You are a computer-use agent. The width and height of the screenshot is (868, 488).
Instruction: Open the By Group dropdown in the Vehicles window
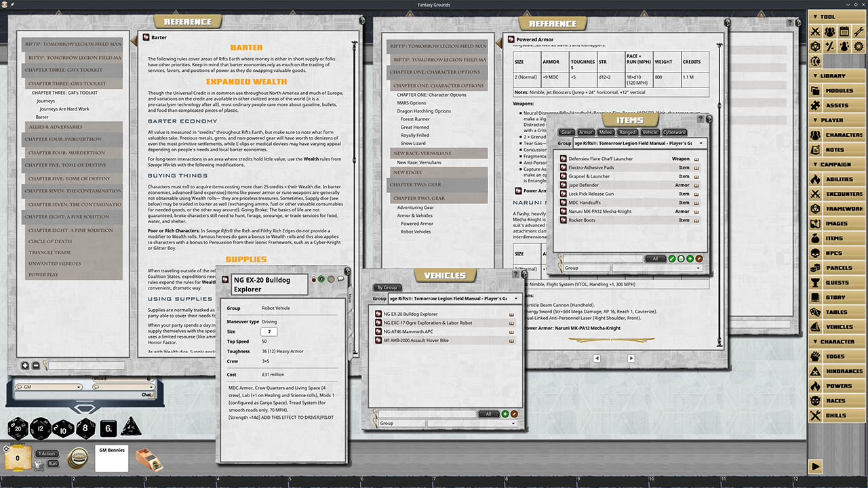(x=387, y=287)
